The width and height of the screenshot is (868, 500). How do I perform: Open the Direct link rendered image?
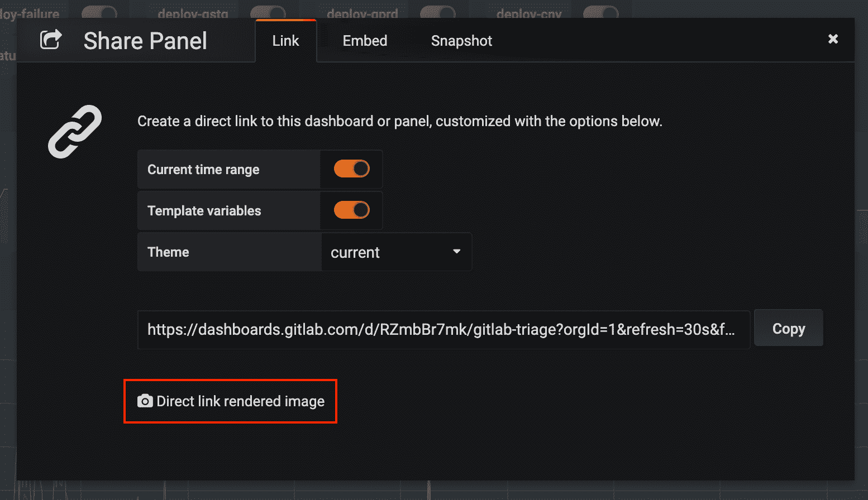[x=230, y=401]
